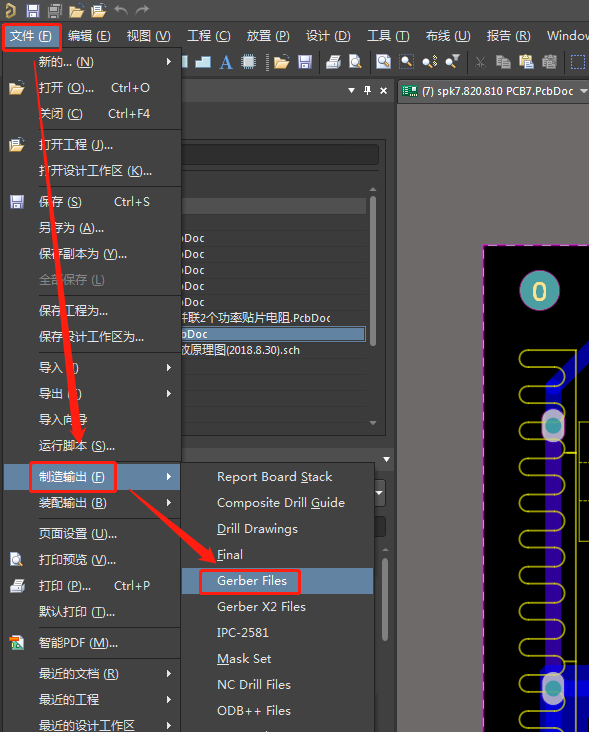Open the 设计 (D) menu
589x732 pixels.
pyautogui.click(x=328, y=36)
